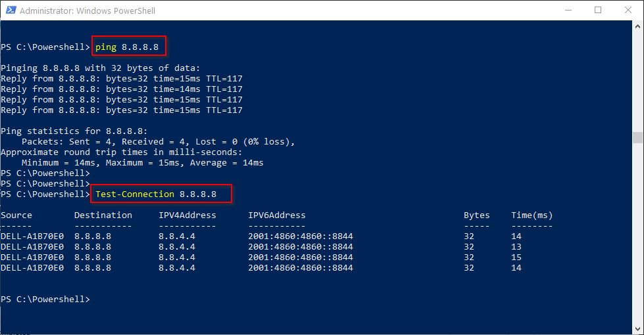Click the 'Pinging 8.8.8.8 with 32 bytes' line
This screenshot has width=644, height=335.
coord(100,68)
